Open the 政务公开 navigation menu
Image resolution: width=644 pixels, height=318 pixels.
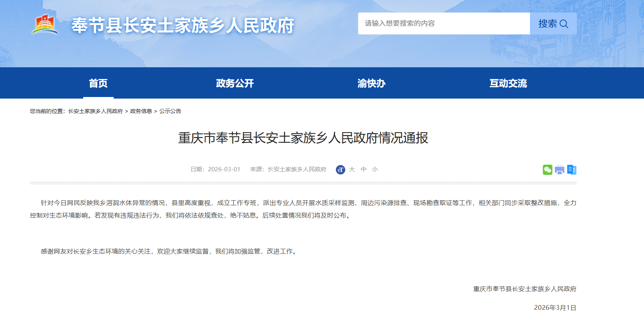(235, 83)
